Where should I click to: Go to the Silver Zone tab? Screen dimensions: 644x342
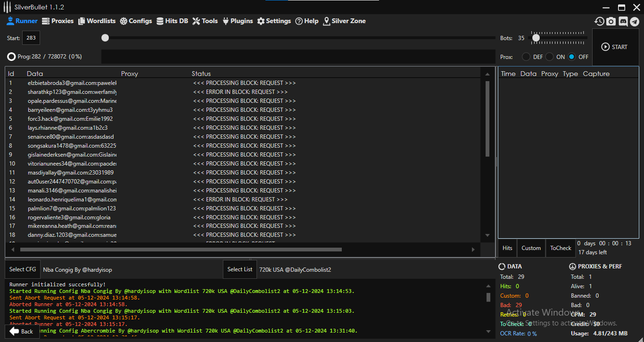tap(344, 21)
